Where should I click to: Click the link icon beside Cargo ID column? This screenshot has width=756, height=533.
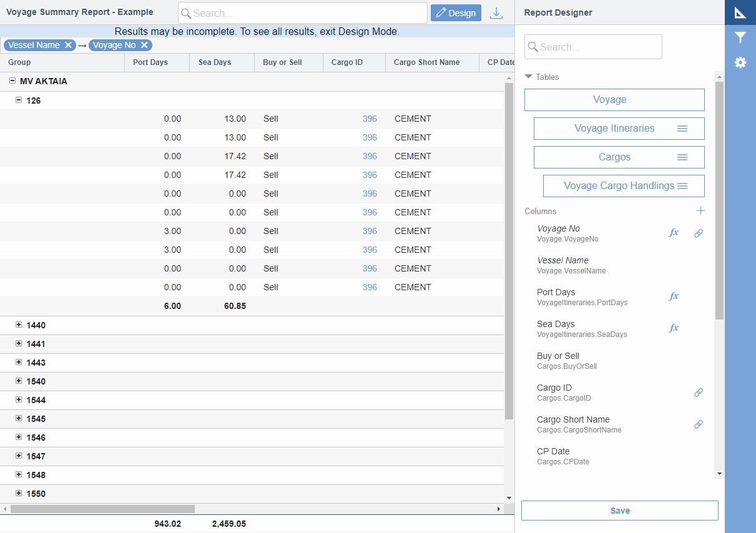pyautogui.click(x=699, y=393)
